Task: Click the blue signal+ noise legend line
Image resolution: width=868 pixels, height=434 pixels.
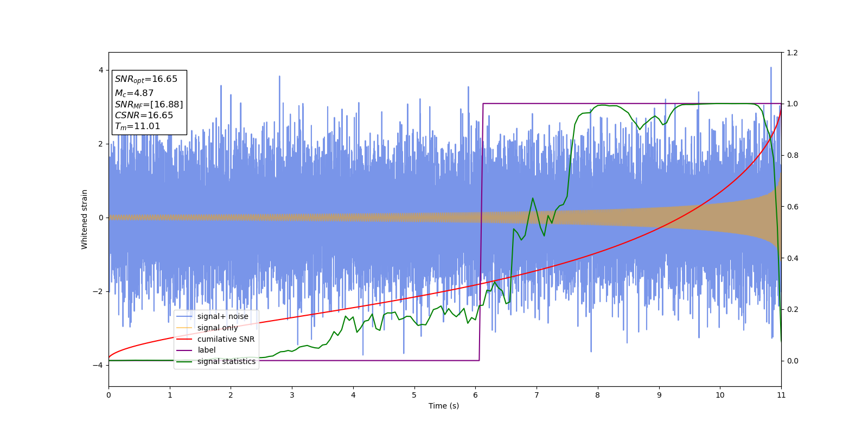Action: tap(184, 316)
